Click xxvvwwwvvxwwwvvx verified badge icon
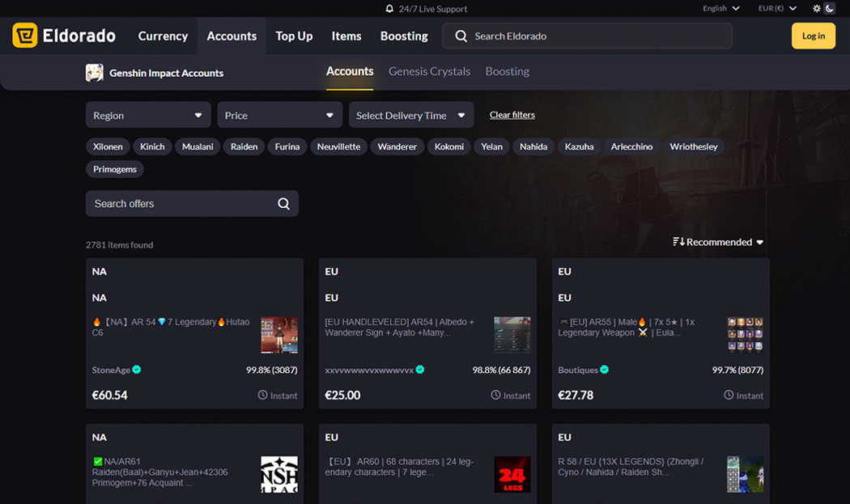The height and width of the screenshot is (504, 850). (420, 370)
